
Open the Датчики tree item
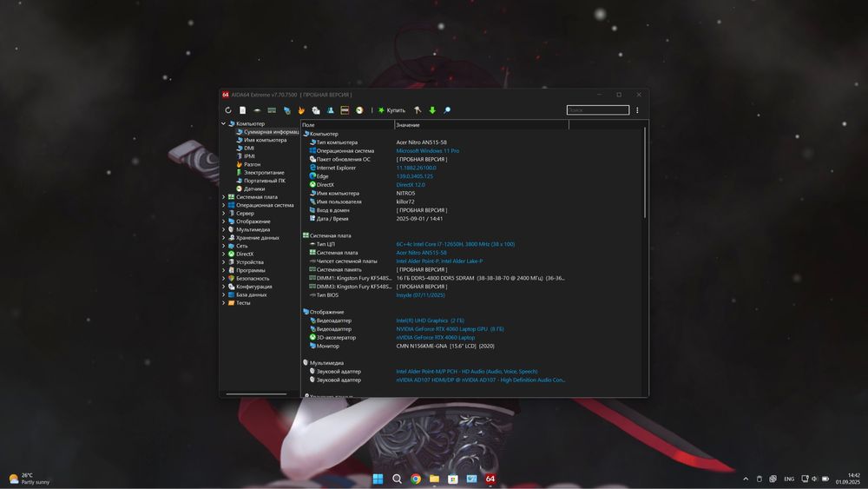click(250, 188)
